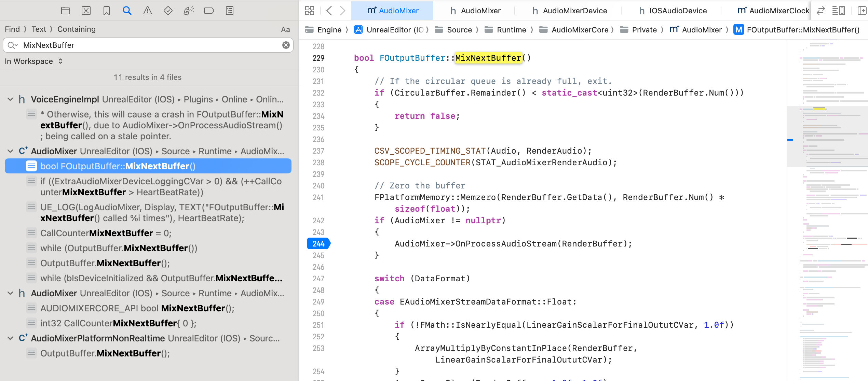The height and width of the screenshot is (381, 868).
Task: Collapse the AudioMixerPlatformNonRealtime results group
Action: [10, 338]
